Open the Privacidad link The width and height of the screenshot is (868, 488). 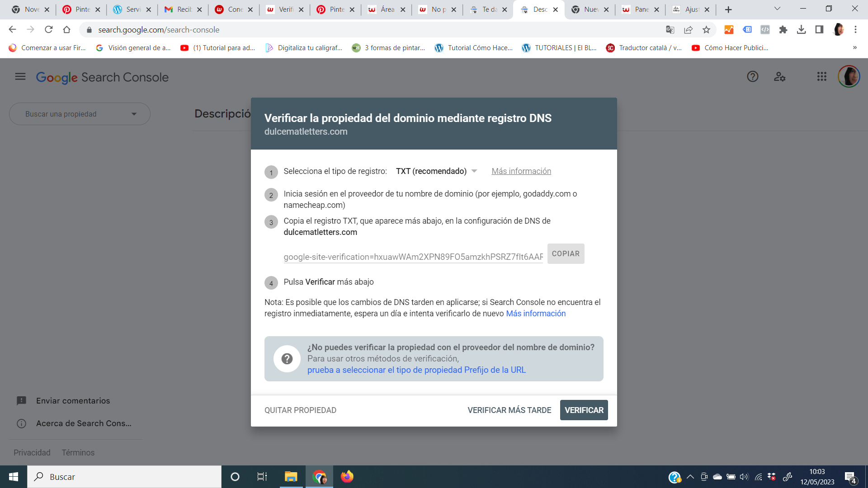tap(32, 453)
